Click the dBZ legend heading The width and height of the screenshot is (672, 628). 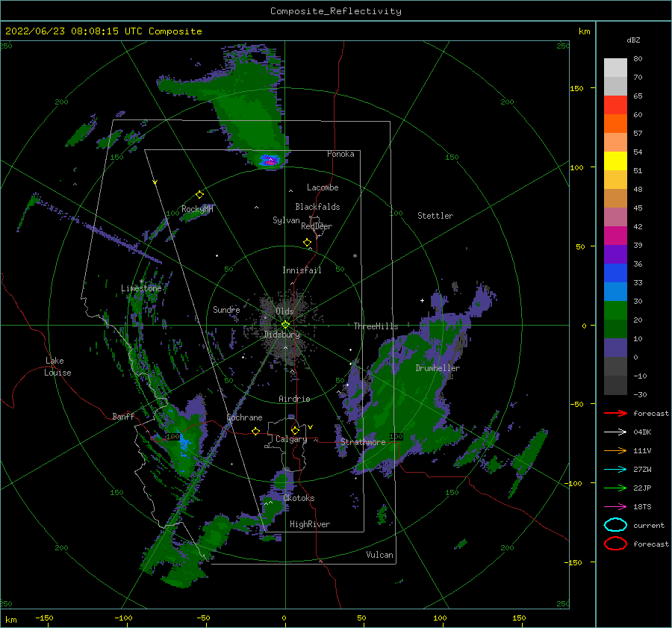(x=633, y=40)
